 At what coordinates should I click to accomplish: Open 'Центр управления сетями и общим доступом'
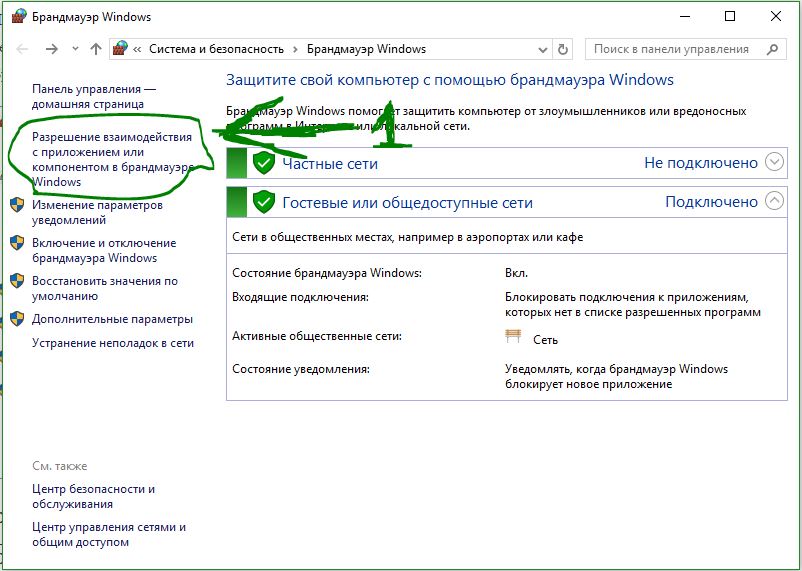tap(108, 534)
